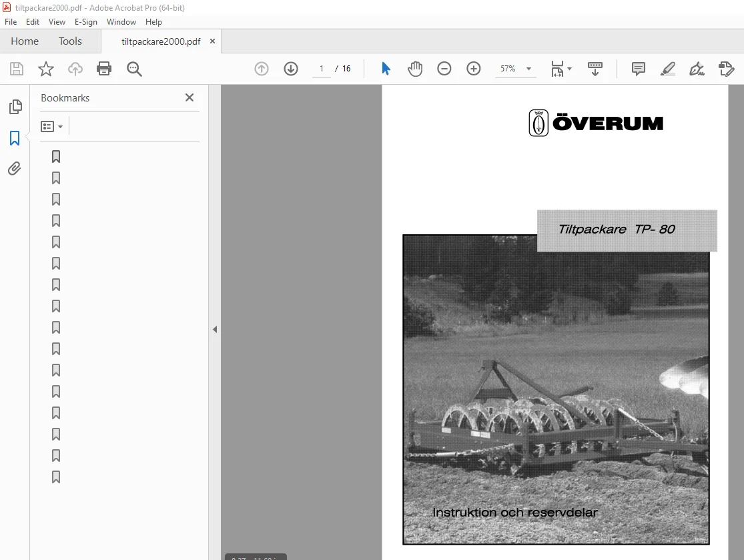This screenshot has height=560, width=744.
Task: Go to next page using down arrow
Action: (x=291, y=69)
